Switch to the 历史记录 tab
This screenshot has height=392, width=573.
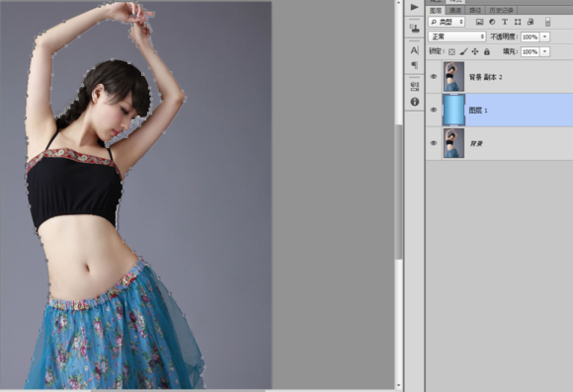pos(502,10)
